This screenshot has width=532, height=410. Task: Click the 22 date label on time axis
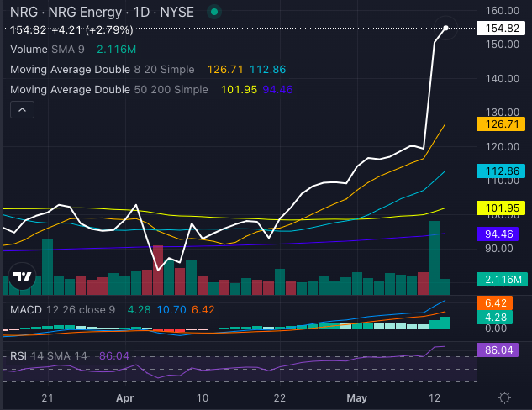(x=280, y=397)
